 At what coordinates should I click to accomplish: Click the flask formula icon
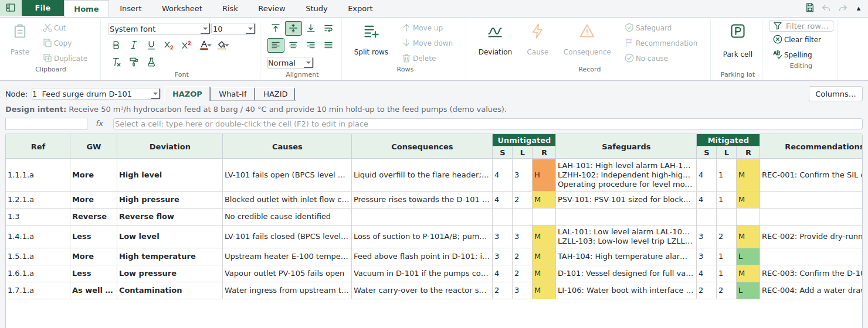coord(151,62)
